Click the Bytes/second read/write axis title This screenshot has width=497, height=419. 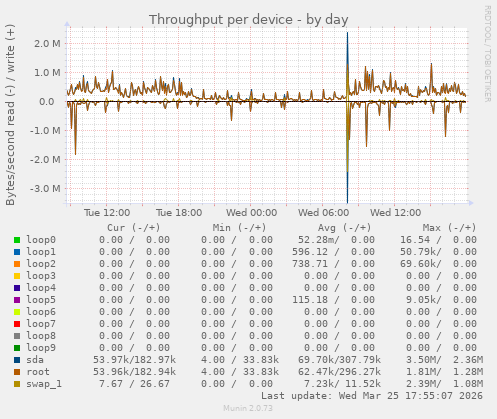(10, 115)
